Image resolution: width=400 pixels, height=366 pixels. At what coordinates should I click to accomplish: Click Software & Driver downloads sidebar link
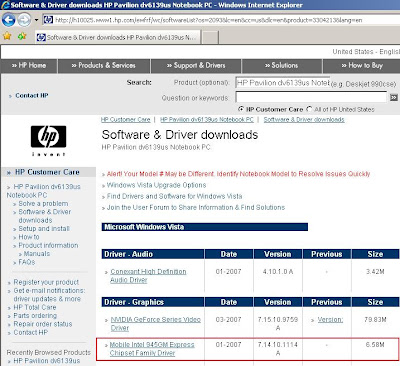click(45, 216)
